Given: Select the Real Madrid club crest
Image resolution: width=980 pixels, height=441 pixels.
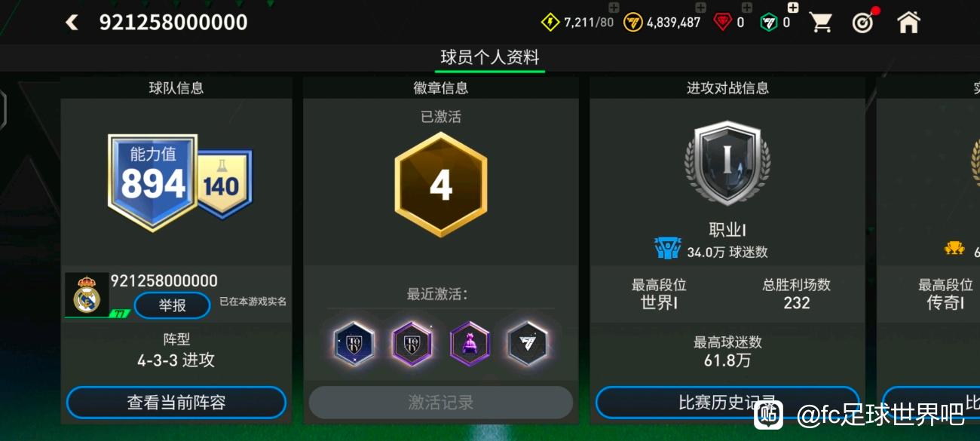Looking at the screenshot, I should 87,295.
